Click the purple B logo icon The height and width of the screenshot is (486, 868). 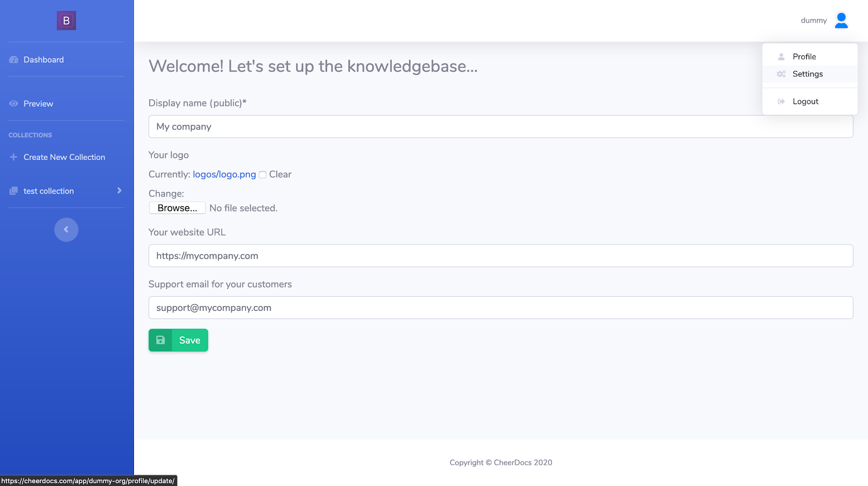click(x=66, y=21)
